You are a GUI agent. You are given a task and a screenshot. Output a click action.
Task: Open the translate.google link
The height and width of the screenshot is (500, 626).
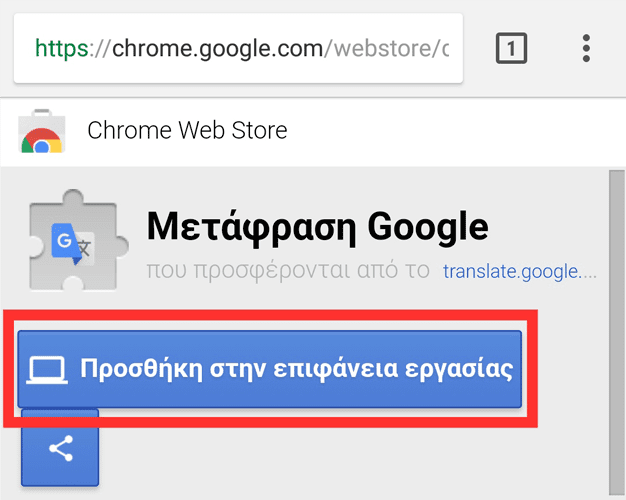pos(519,271)
